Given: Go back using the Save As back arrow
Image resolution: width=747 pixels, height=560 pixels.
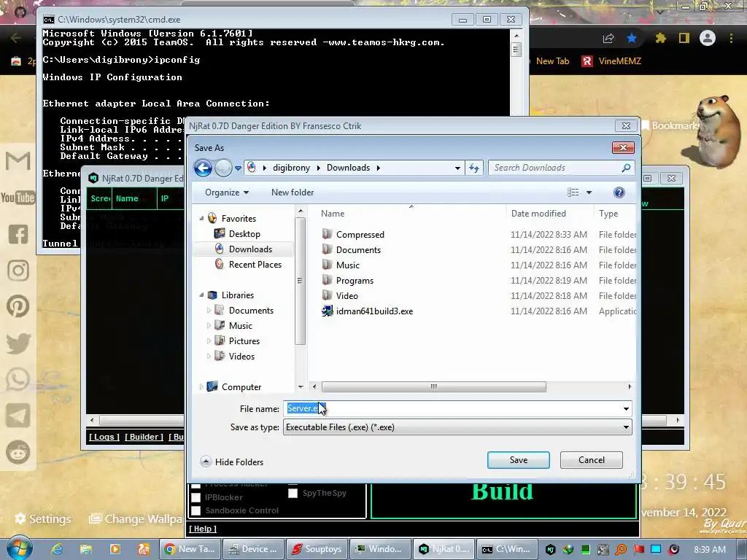Looking at the screenshot, I should tap(203, 168).
